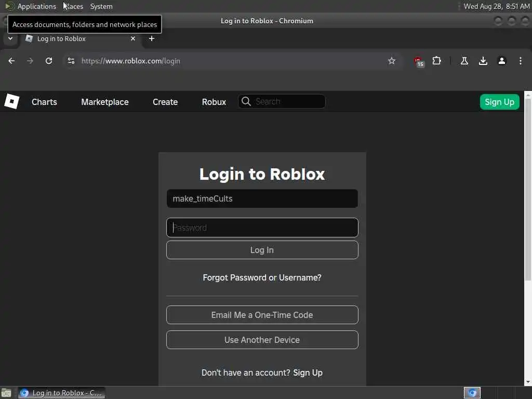Viewport: 532px width, 399px height.
Task: Click the Log In button
Action: pos(262,250)
